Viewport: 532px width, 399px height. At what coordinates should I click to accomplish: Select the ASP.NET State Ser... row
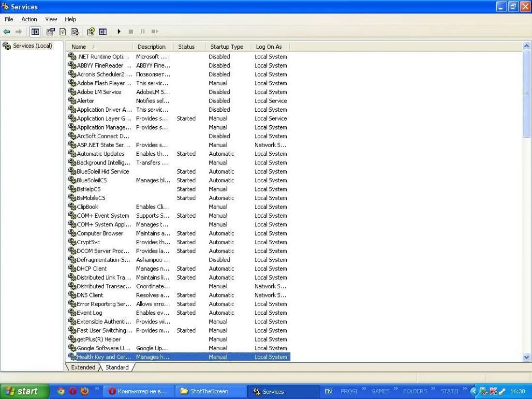179,145
